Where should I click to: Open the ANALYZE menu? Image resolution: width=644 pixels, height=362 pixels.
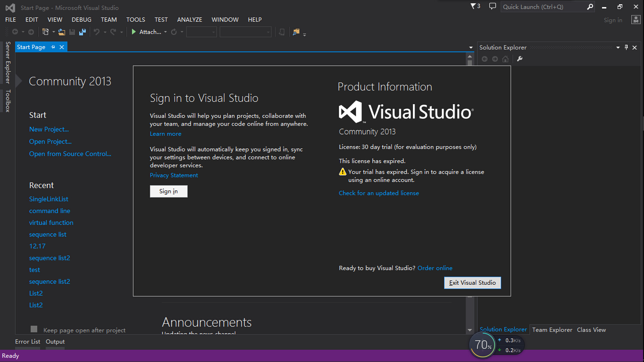tap(190, 20)
